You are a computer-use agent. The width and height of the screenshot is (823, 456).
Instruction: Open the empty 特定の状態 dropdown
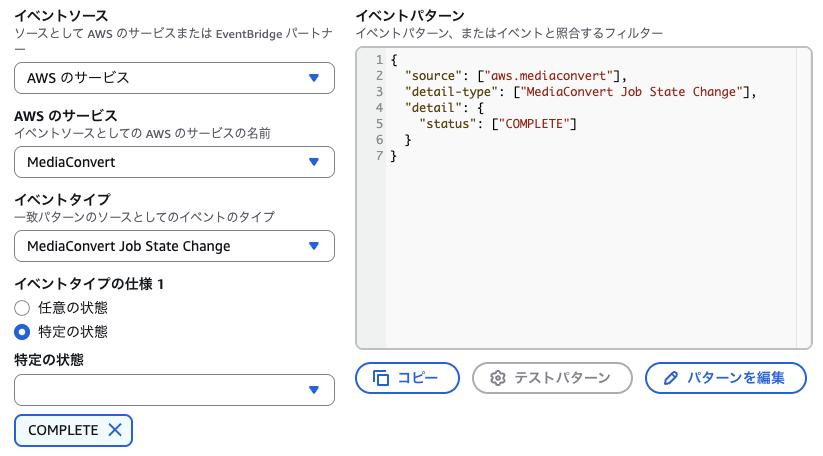click(174, 390)
